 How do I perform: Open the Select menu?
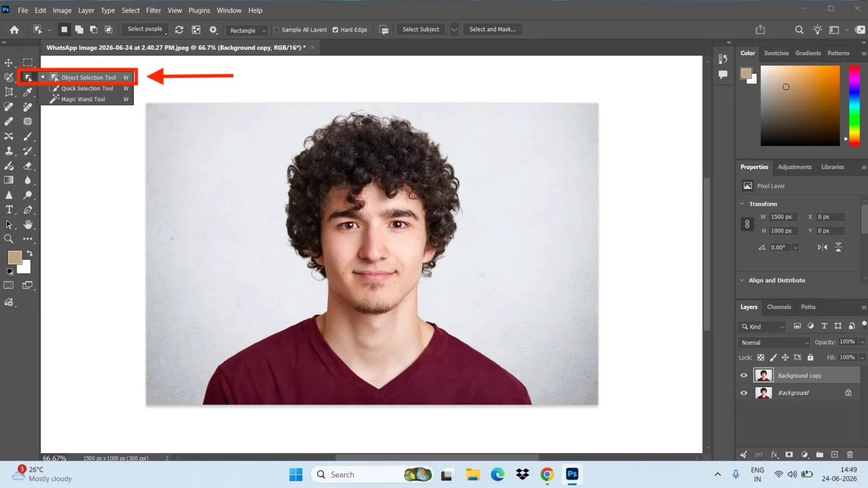coord(131,10)
